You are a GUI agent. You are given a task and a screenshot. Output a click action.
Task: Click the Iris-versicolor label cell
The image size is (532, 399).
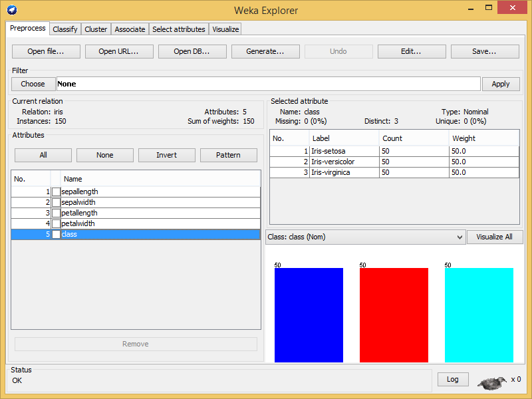344,162
